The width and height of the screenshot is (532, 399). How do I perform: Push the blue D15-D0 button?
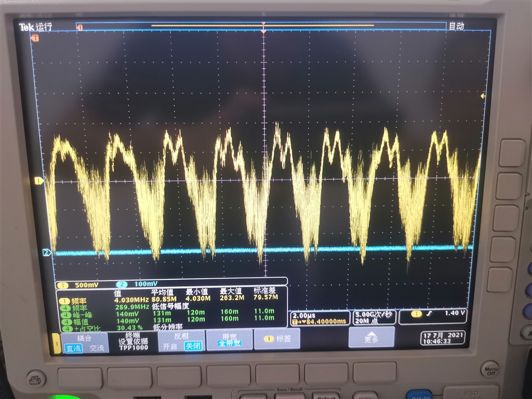(420, 395)
